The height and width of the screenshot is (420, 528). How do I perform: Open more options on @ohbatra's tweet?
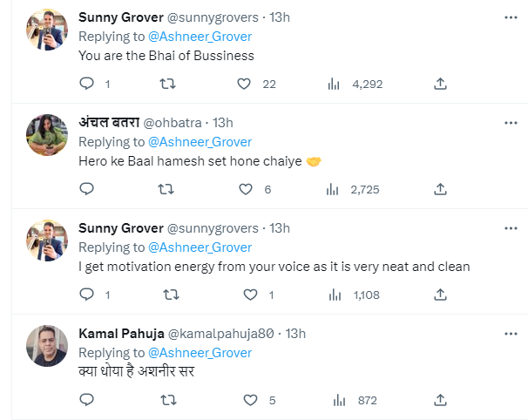pos(511,123)
